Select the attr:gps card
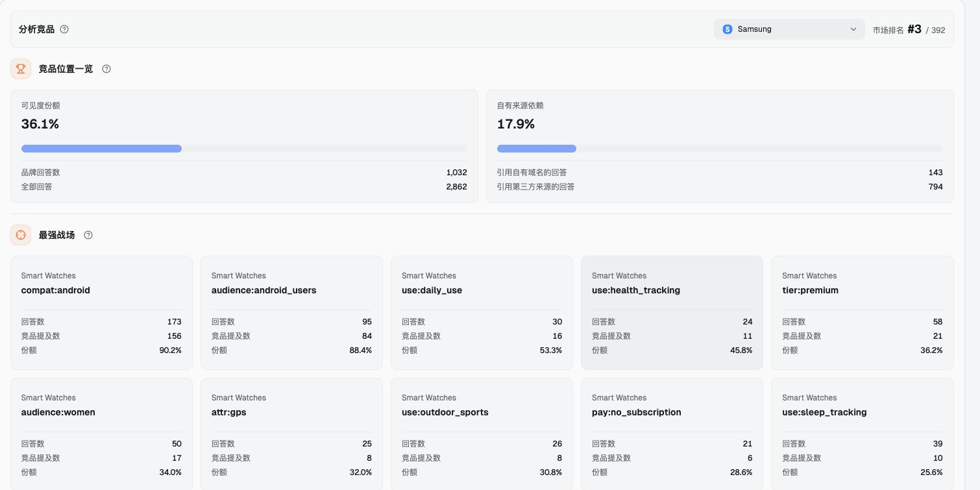 (x=291, y=434)
